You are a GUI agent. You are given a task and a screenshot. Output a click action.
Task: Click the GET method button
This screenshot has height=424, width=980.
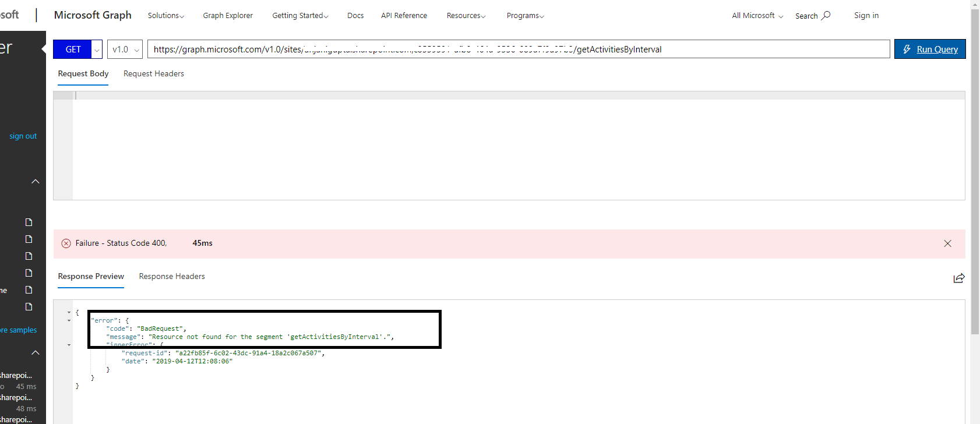(x=73, y=50)
